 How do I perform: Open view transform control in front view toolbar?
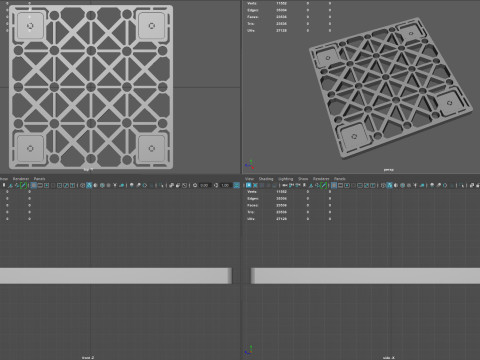[236, 185]
